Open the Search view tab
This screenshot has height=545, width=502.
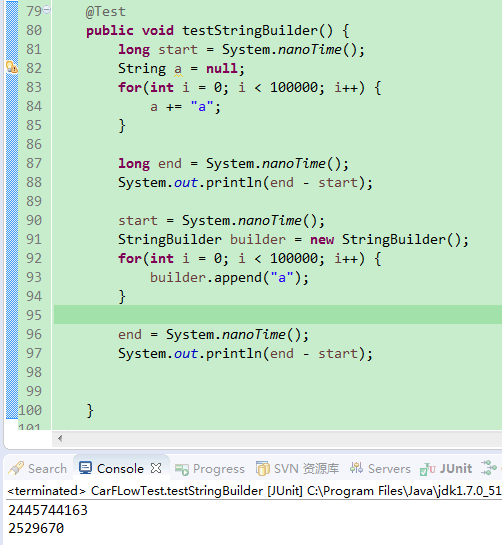(38, 469)
